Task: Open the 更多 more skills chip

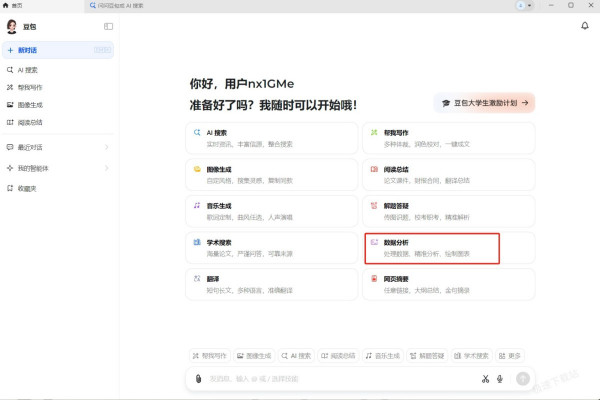Action: click(510, 356)
